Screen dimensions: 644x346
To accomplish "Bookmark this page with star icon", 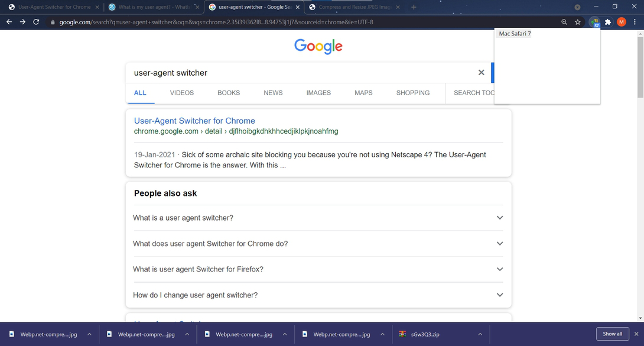I will click(577, 22).
